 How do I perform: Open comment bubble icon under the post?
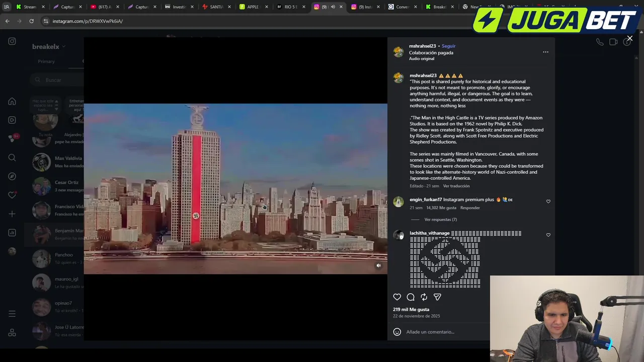coord(411,297)
